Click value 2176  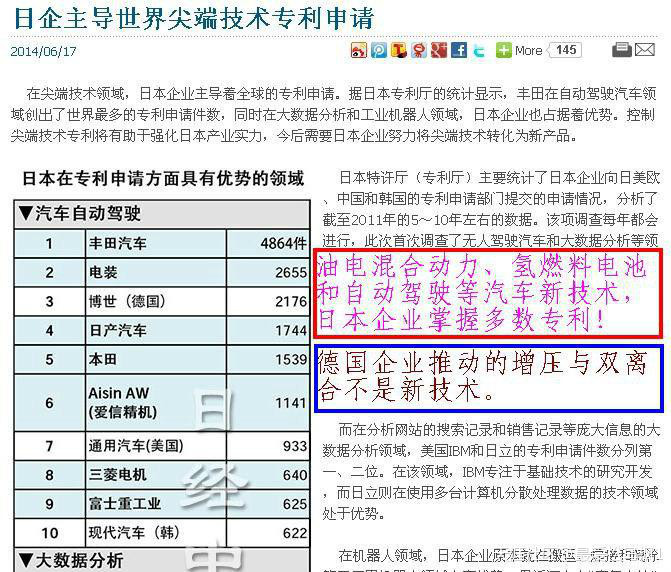click(291, 302)
